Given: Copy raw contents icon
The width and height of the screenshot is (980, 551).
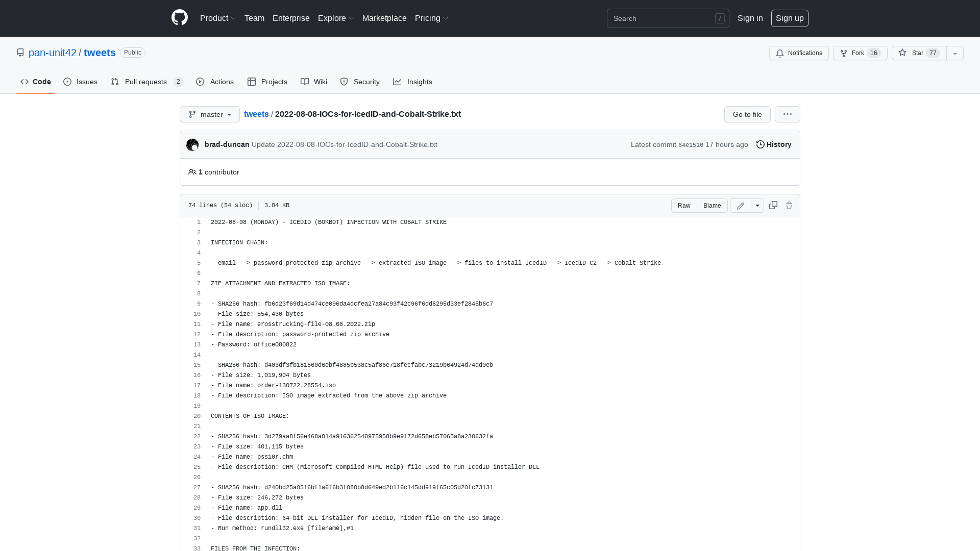Looking at the screenshot, I should click(x=773, y=205).
